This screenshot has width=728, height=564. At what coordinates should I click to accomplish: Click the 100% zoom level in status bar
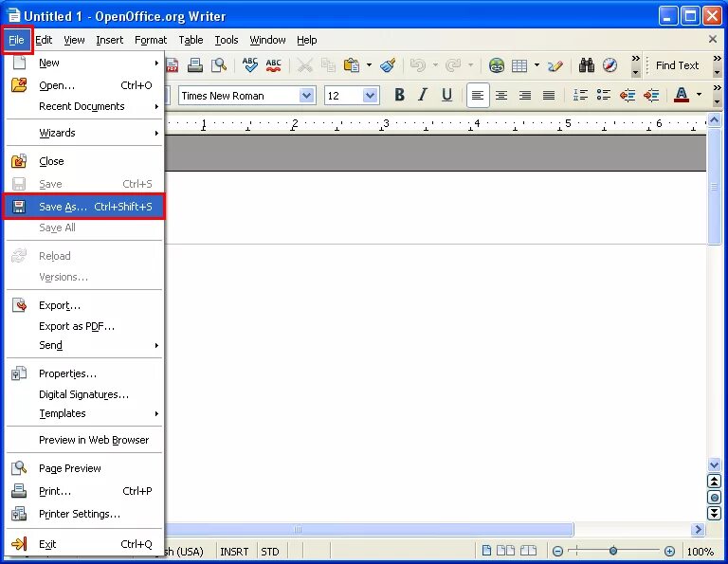pyautogui.click(x=701, y=552)
